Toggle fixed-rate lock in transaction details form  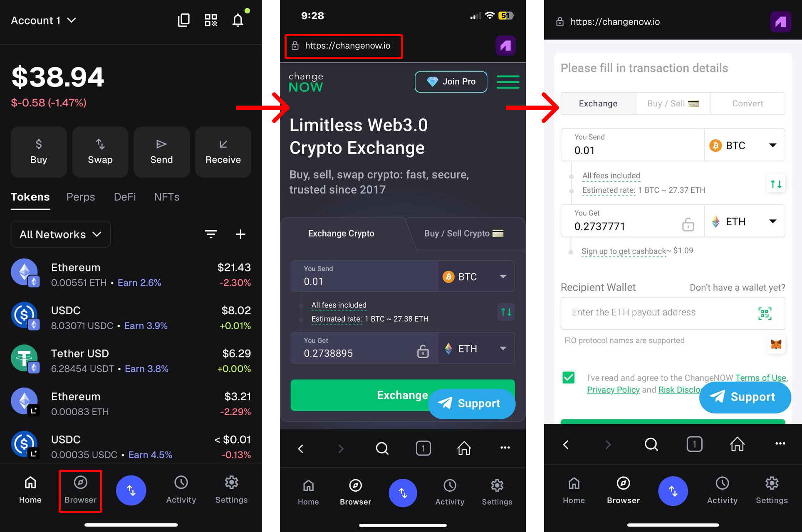coord(688,224)
